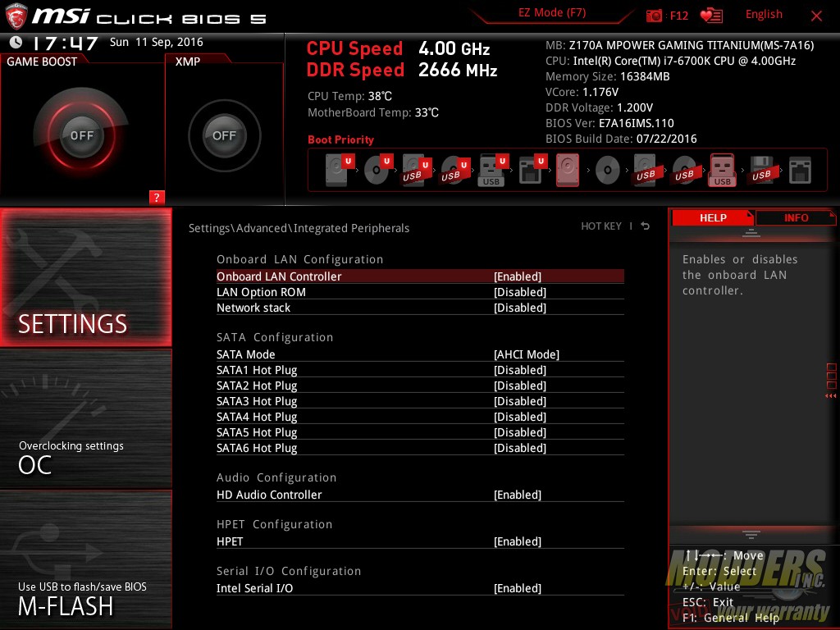Click the Memory Size 16384MB line

[608, 76]
